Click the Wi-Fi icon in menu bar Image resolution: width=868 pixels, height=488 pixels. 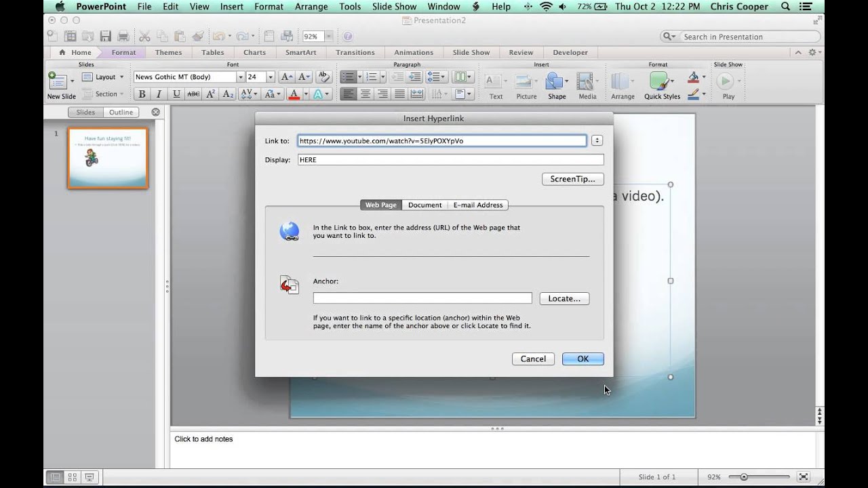[x=547, y=7]
